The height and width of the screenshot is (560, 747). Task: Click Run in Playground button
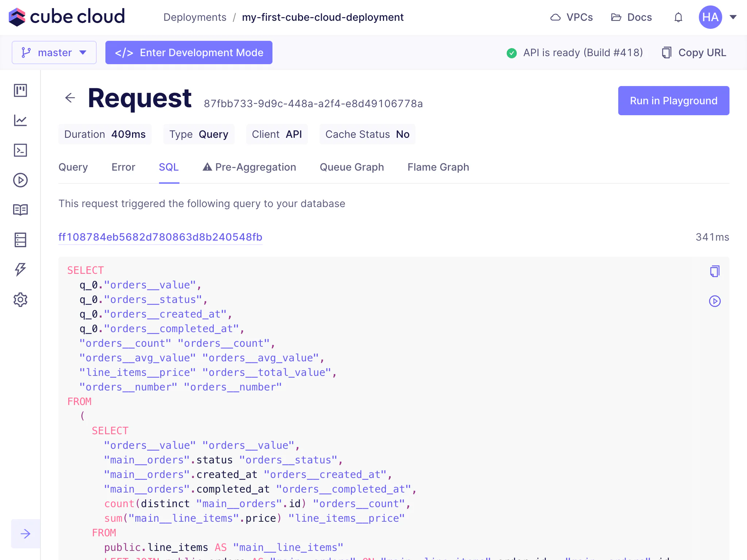coord(673,101)
